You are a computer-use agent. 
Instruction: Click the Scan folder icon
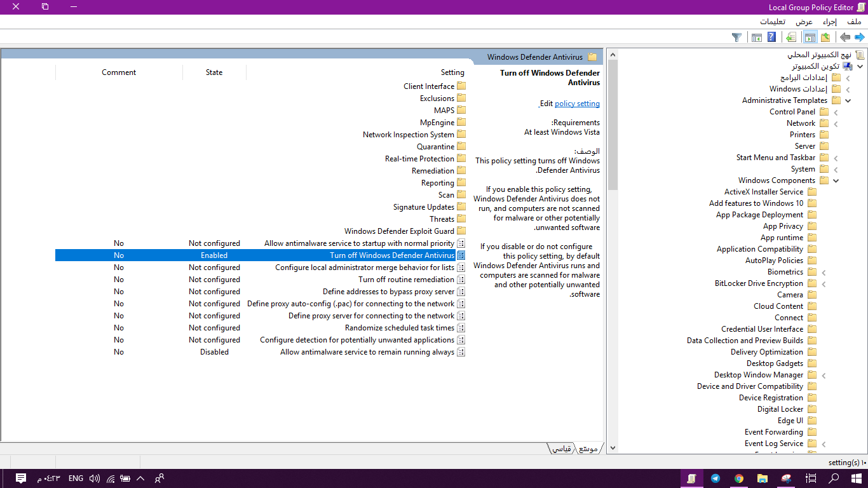(461, 194)
